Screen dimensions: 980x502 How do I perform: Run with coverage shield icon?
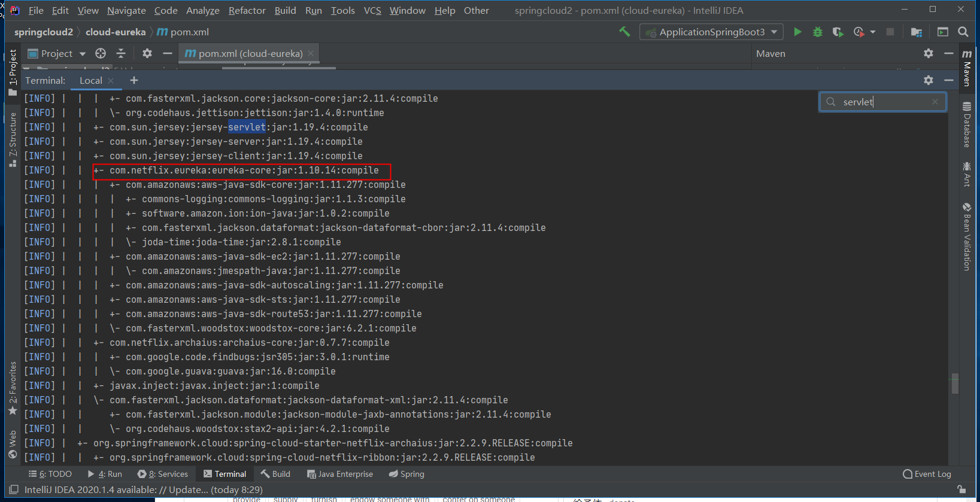[838, 32]
